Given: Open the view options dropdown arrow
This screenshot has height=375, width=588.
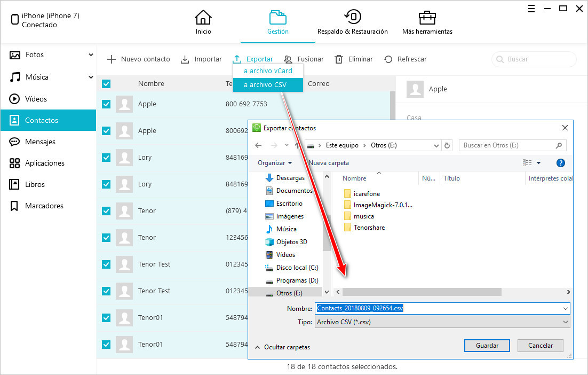Looking at the screenshot, I should tap(538, 163).
